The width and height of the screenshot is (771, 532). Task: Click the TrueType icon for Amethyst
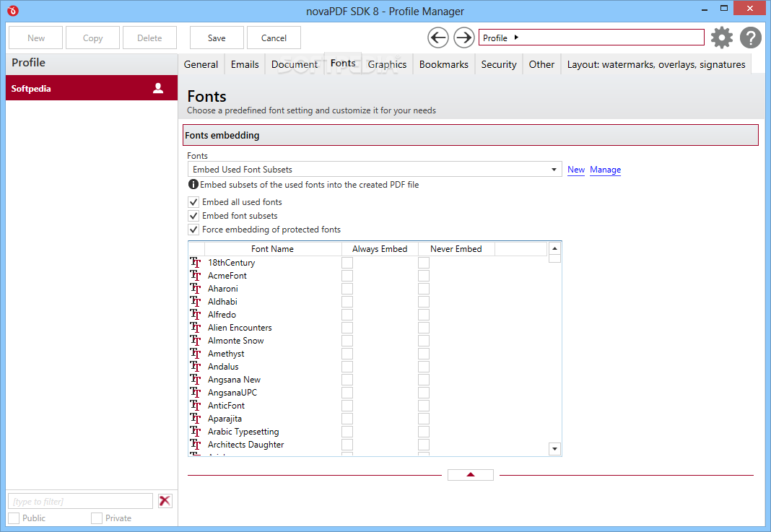[x=195, y=354]
